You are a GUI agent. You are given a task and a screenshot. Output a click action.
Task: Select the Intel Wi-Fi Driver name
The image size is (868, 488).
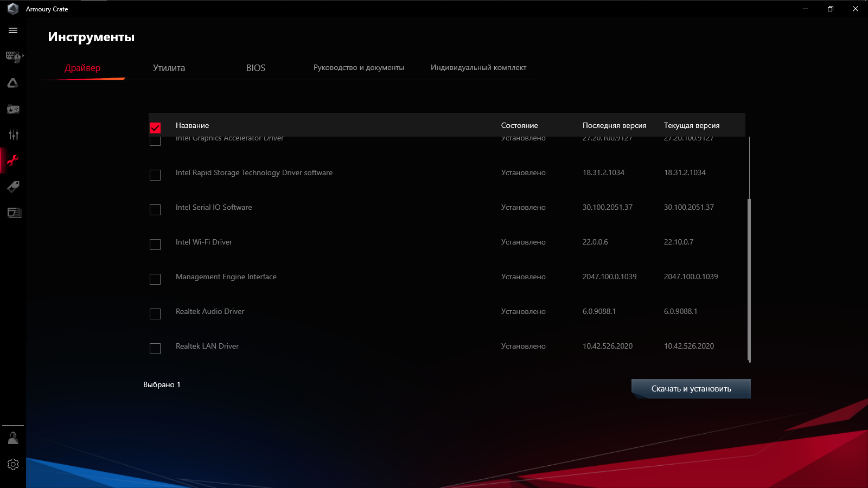pyautogui.click(x=204, y=242)
